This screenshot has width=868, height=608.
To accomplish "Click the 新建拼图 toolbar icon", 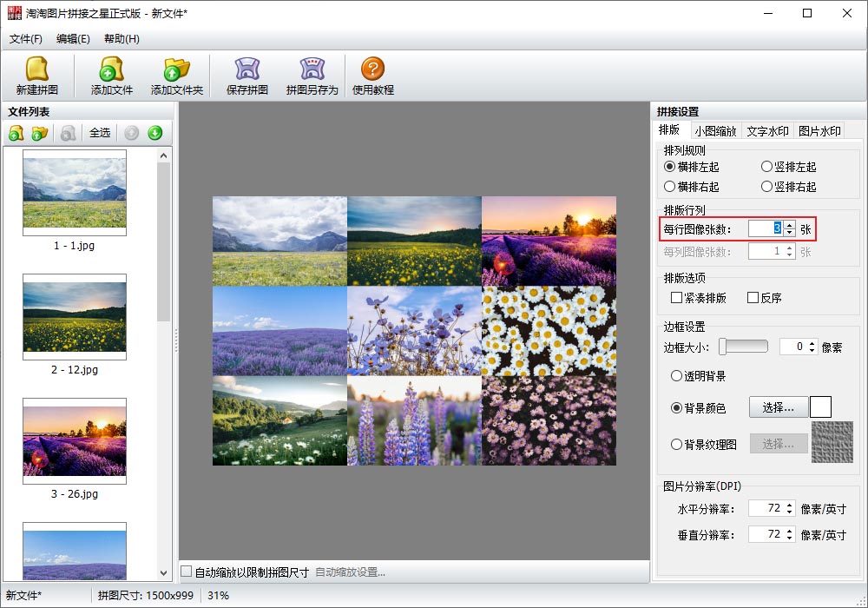I will click(37, 69).
